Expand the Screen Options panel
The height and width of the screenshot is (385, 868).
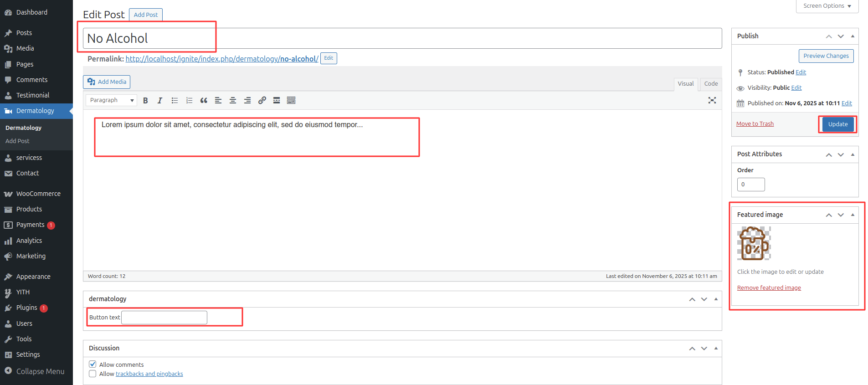827,6
